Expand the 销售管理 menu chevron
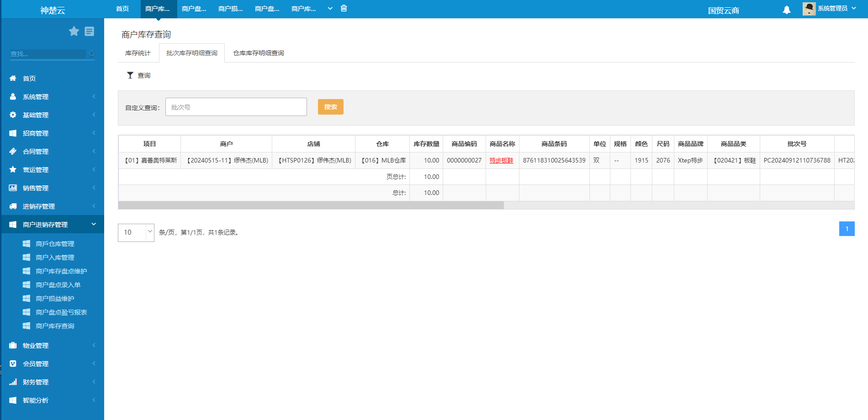868x420 pixels. click(94, 188)
